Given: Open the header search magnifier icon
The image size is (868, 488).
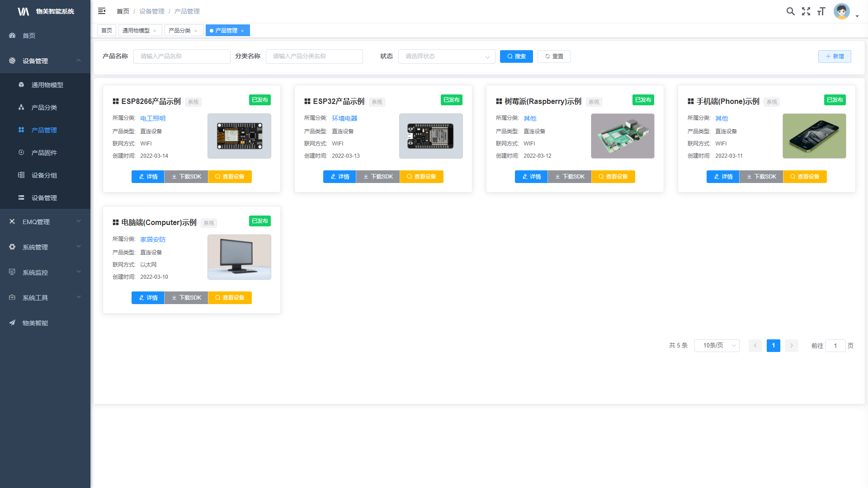Looking at the screenshot, I should 790,11.
